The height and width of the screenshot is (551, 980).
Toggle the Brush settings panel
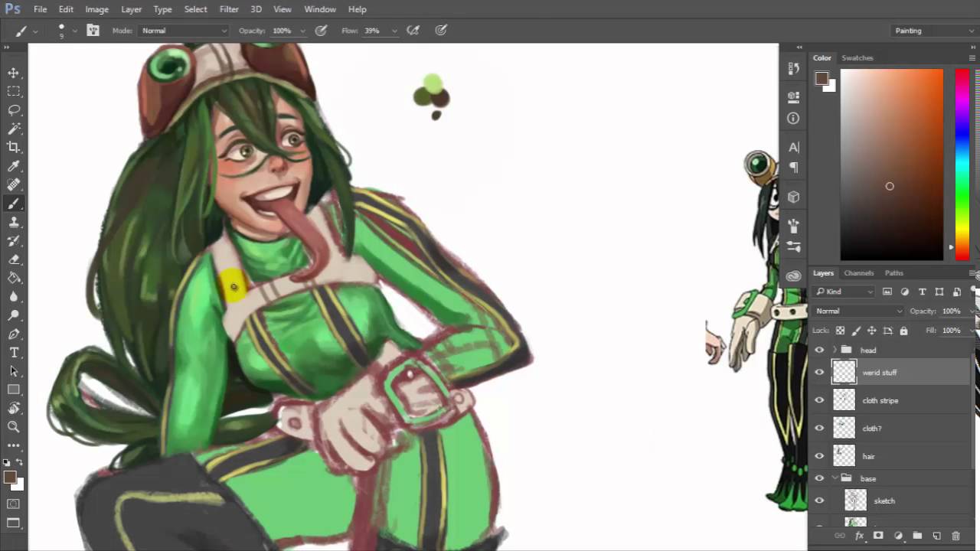(93, 31)
